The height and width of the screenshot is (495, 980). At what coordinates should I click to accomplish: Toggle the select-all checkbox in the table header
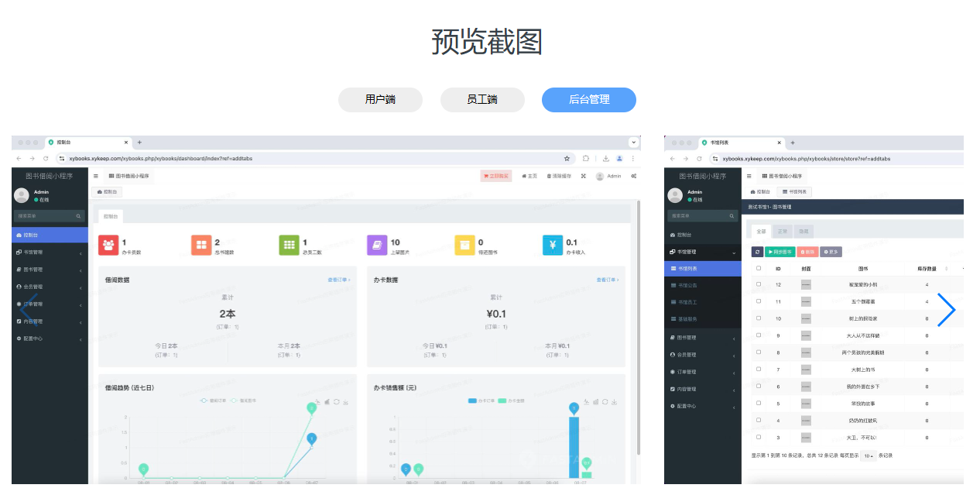click(x=759, y=266)
